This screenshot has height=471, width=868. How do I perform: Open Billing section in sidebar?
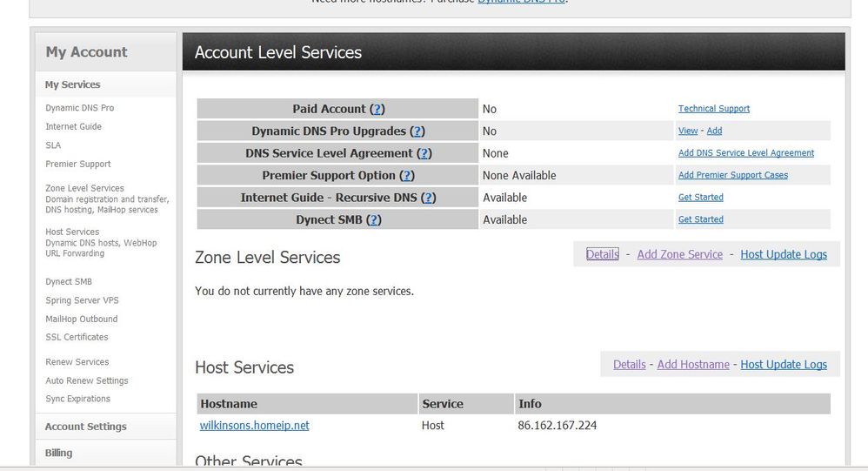click(x=58, y=453)
